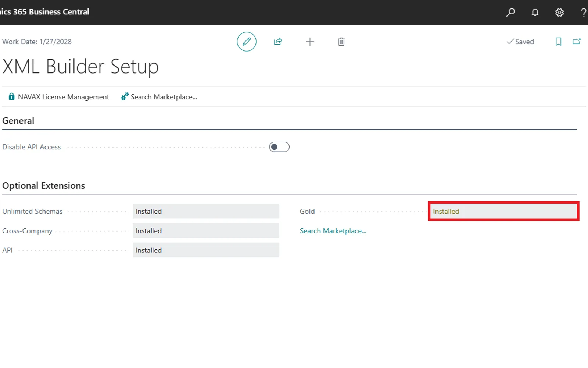Open page in new window icon
The width and height of the screenshot is (588, 368).
pos(577,42)
